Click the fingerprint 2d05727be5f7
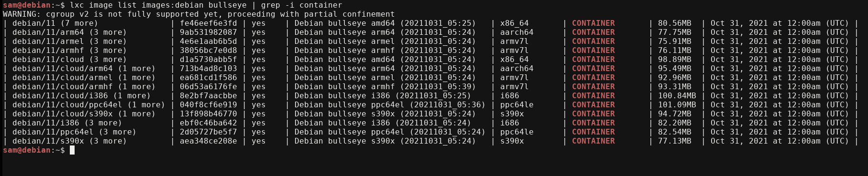 [x=208, y=132]
